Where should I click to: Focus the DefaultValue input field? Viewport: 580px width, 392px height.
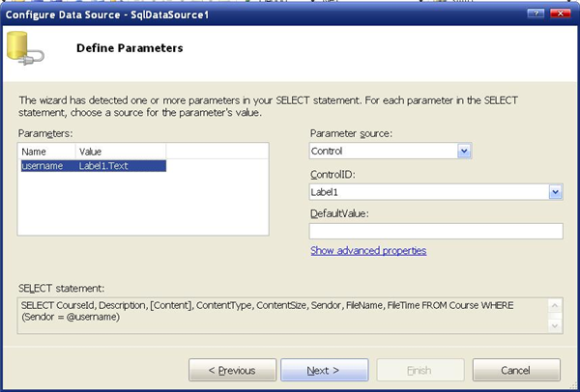click(436, 232)
